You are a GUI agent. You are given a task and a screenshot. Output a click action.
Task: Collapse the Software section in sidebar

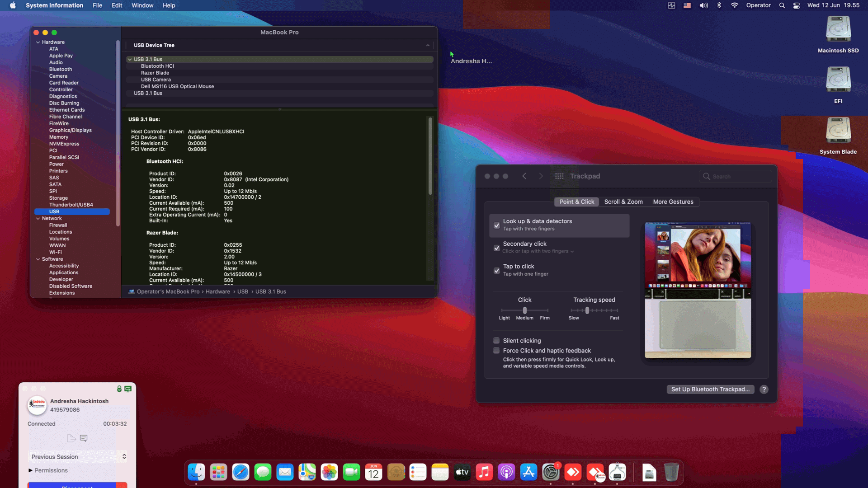(38, 259)
